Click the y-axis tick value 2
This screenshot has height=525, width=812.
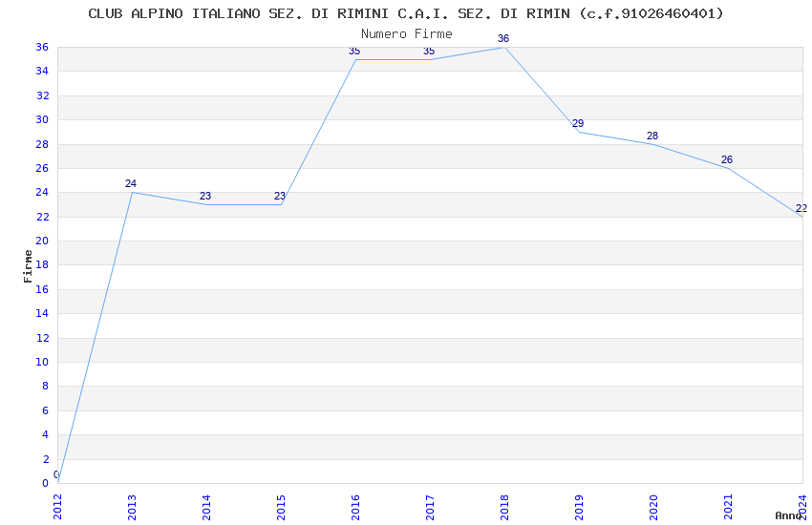click(x=45, y=459)
